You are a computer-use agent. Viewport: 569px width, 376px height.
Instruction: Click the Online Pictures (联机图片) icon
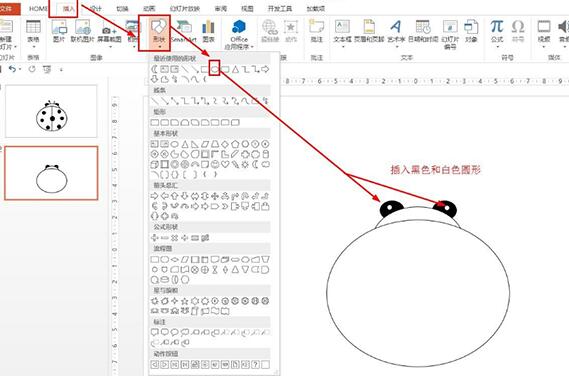coord(82,31)
